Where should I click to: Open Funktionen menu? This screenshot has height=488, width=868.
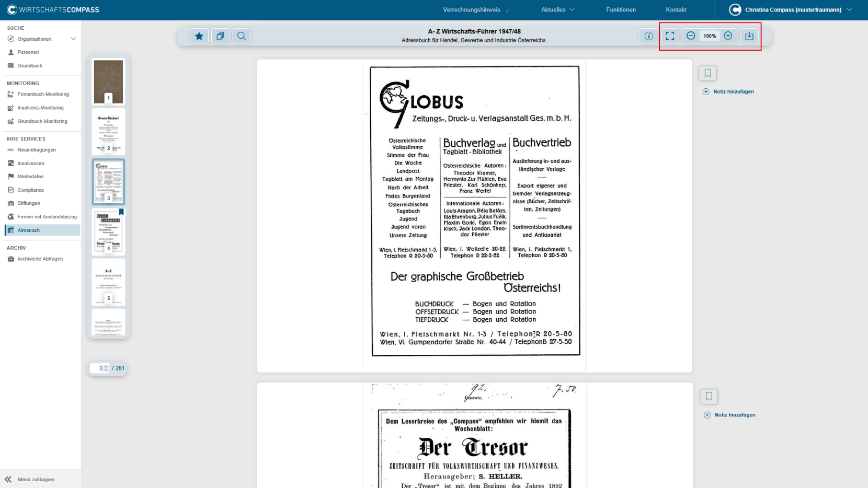[621, 10]
